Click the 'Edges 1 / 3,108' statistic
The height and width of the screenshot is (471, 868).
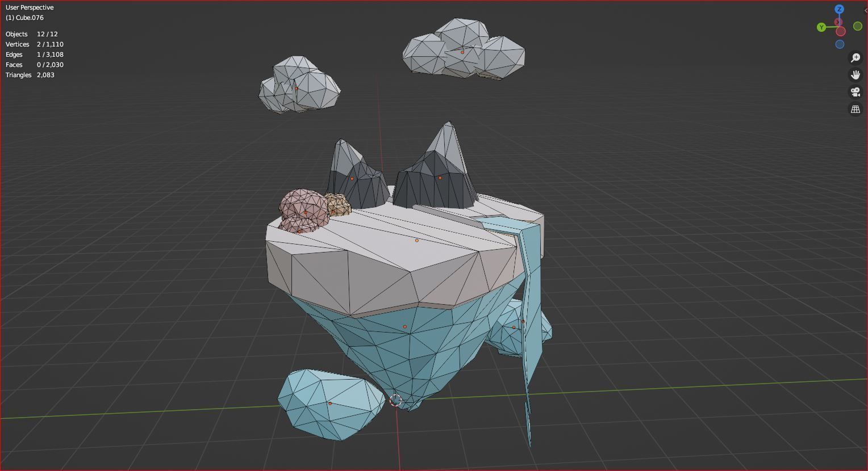click(35, 54)
